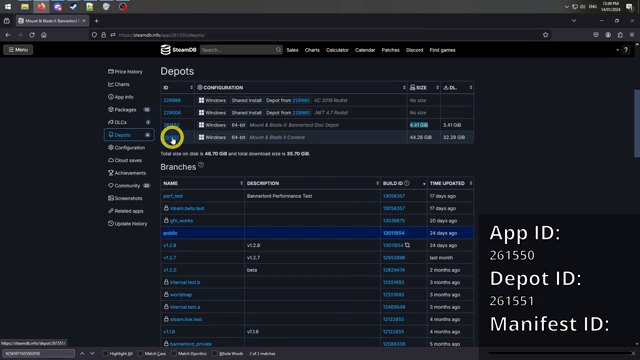Click the Branches help icon

pyautogui.click(x=201, y=165)
